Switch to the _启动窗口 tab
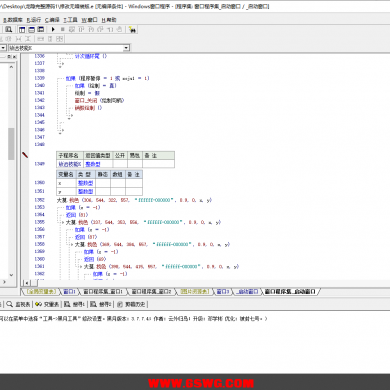 [x=247, y=292]
